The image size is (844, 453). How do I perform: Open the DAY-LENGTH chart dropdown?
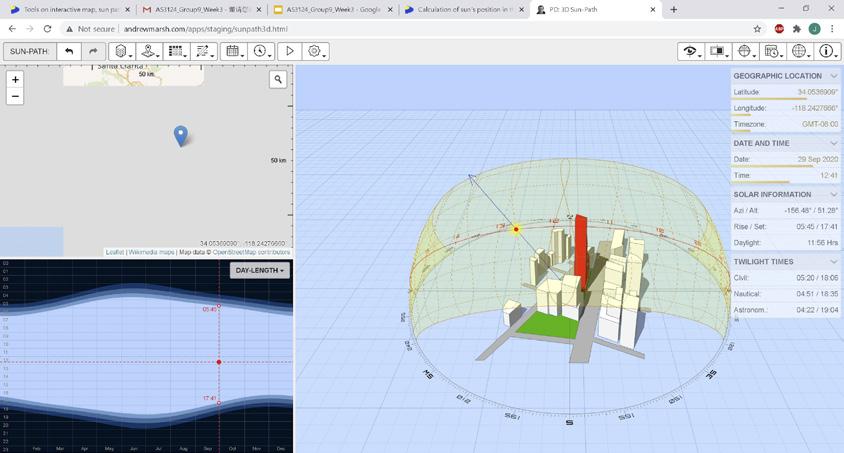[x=259, y=271]
